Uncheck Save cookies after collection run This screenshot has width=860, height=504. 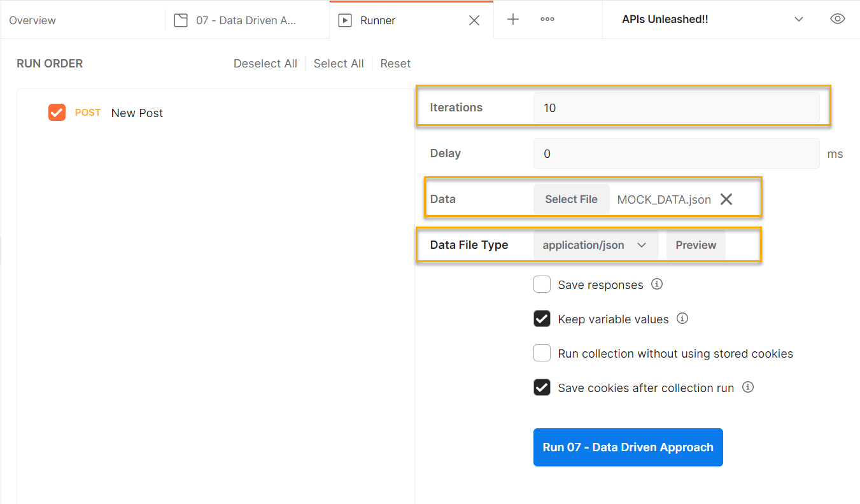tap(542, 388)
